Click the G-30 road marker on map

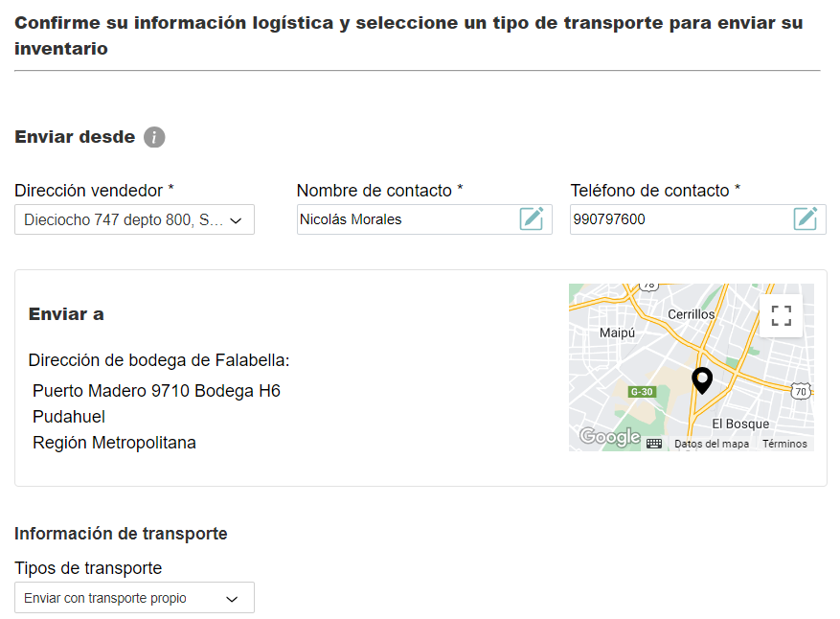642,392
